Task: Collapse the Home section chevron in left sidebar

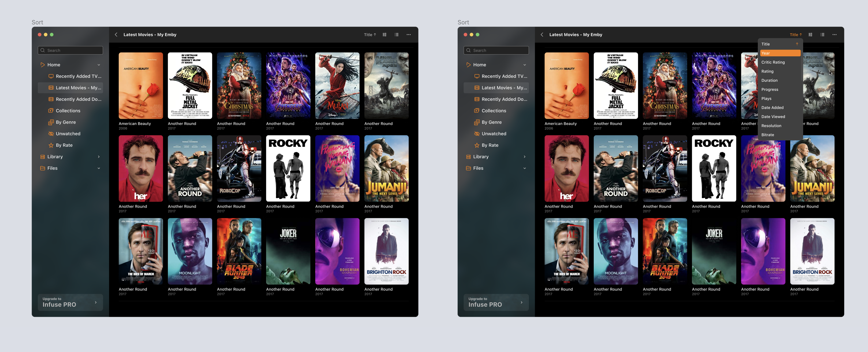Action: (99, 65)
